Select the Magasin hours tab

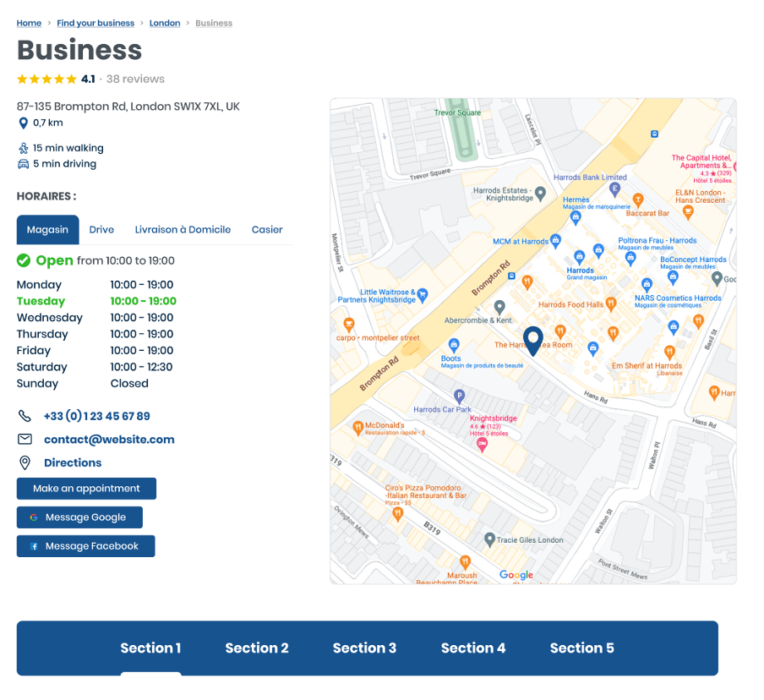click(x=47, y=230)
